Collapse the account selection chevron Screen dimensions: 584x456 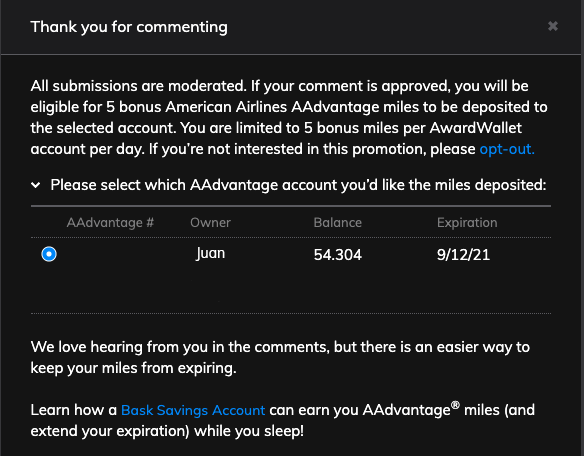click(x=36, y=185)
